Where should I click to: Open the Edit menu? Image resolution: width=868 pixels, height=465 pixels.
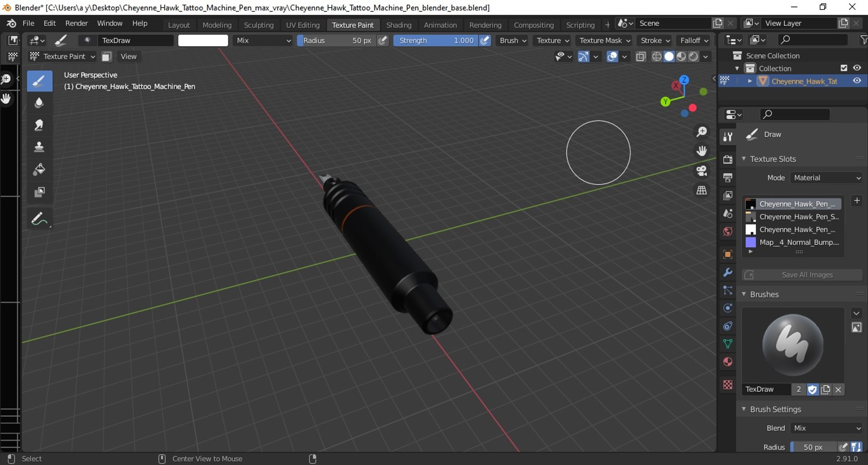(x=50, y=23)
